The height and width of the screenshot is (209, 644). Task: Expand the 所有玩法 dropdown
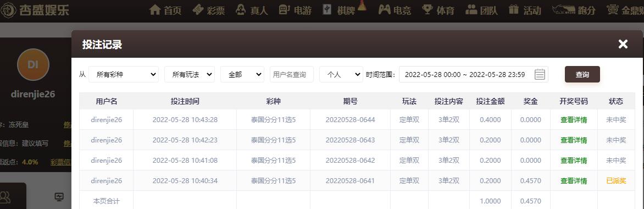point(190,74)
